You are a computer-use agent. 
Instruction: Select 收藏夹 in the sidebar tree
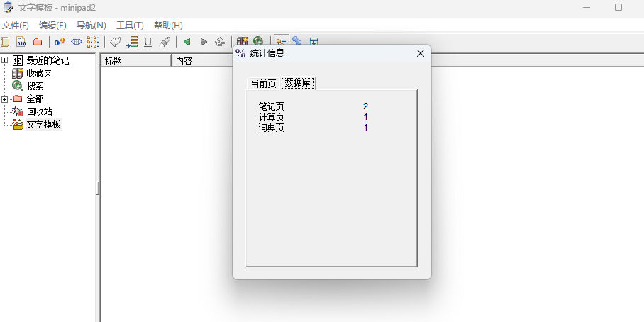(39, 73)
